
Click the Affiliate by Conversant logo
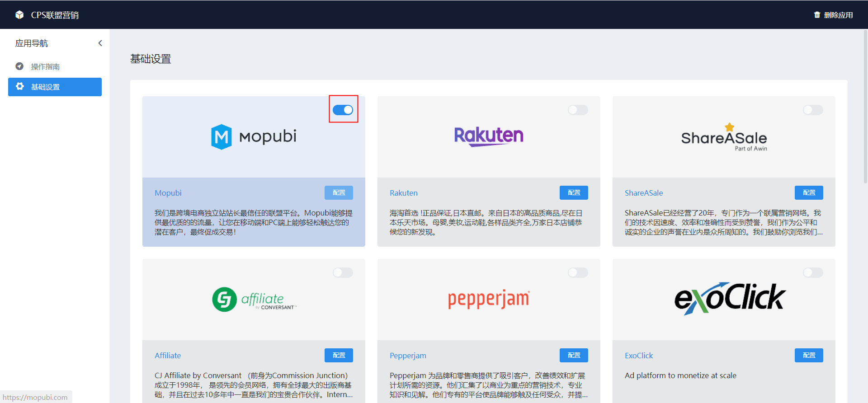pos(254,300)
